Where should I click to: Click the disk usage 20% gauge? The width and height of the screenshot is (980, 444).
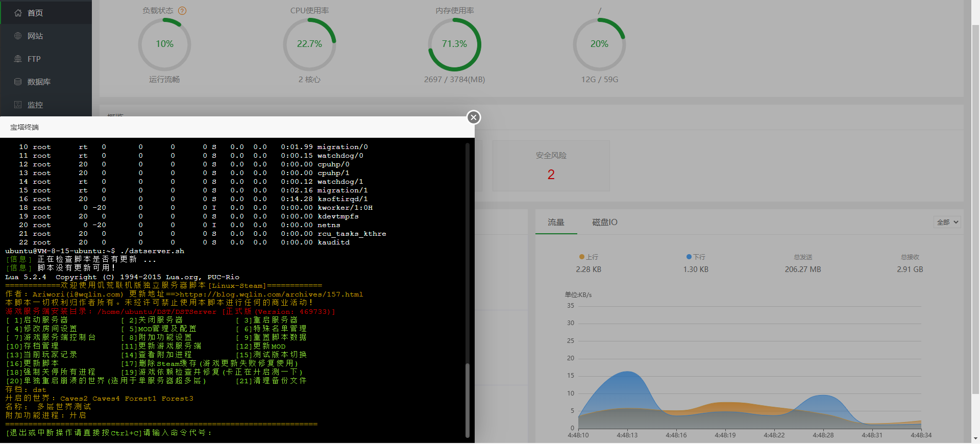click(599, 44)
